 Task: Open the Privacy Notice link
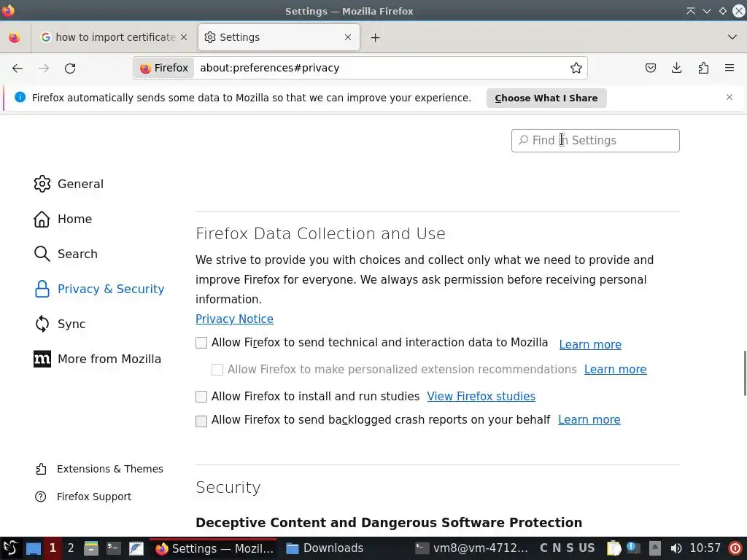point(234,319)
